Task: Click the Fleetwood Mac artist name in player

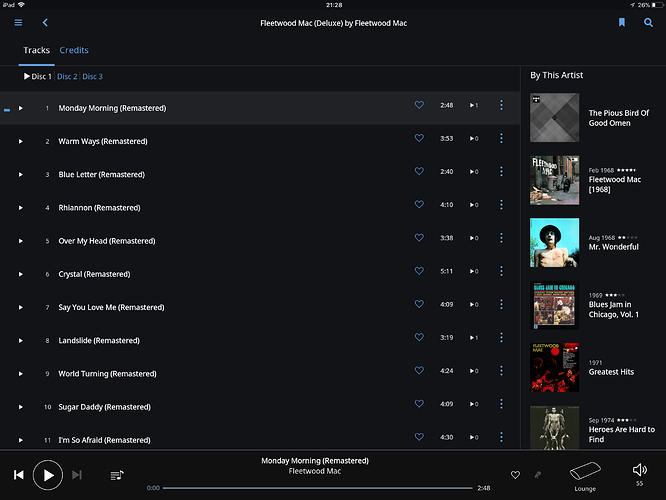Action: 315,471
